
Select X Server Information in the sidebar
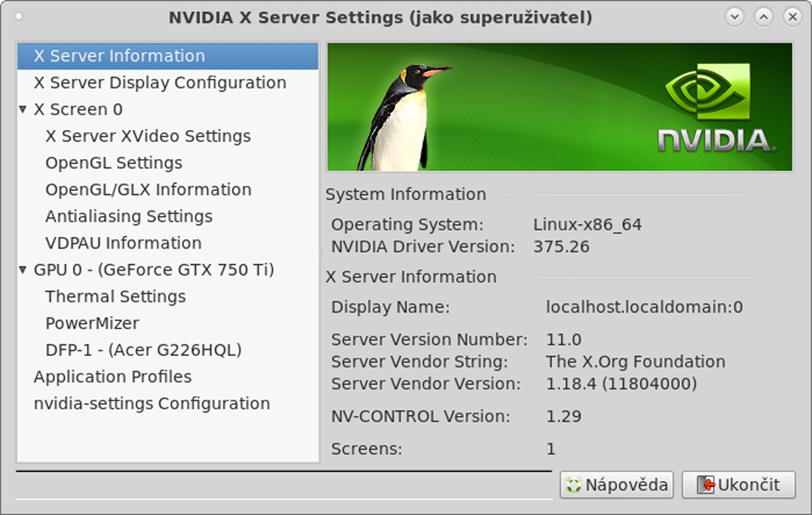[168, 56]
